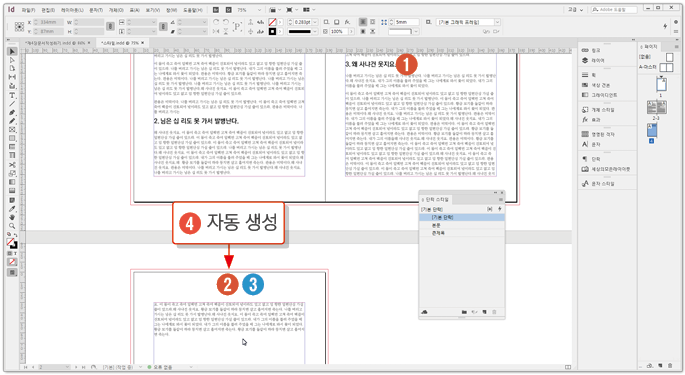
Task: Open the workspace 고급 switcher dropdown
Action: (x=575, y=10)
